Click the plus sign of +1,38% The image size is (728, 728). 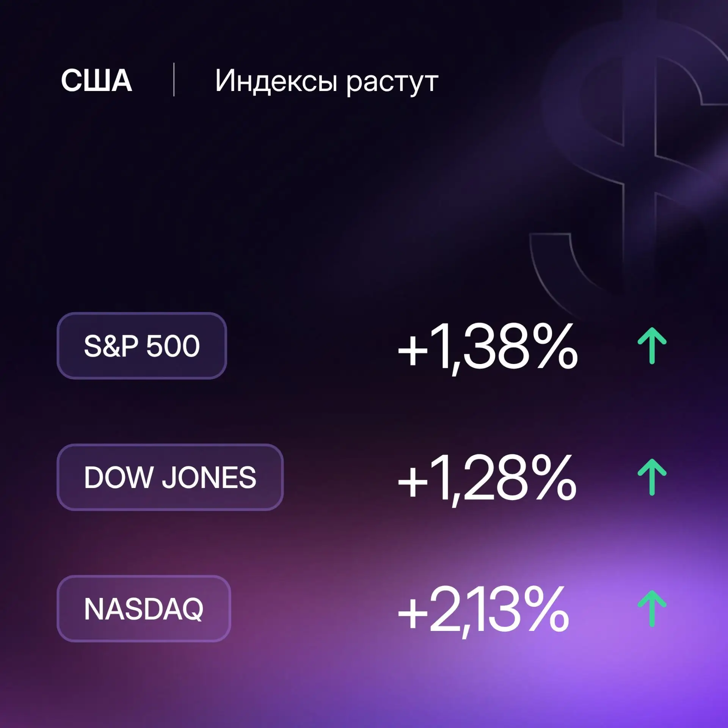pos(413,351)
